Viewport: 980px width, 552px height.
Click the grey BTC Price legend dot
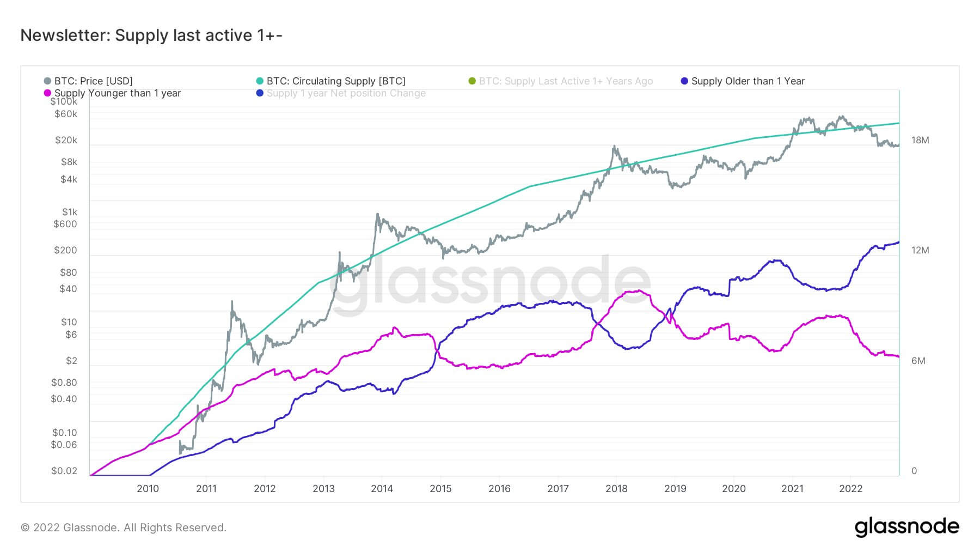coord(47,81)
